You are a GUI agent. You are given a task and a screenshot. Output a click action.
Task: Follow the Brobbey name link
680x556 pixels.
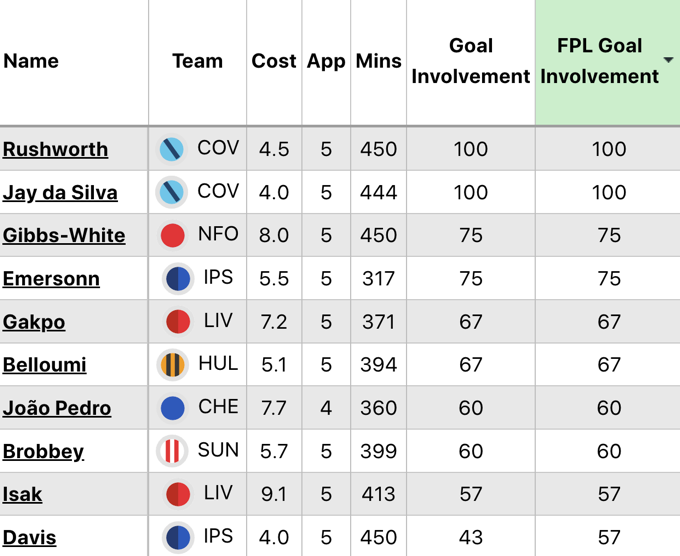(43, 451)
